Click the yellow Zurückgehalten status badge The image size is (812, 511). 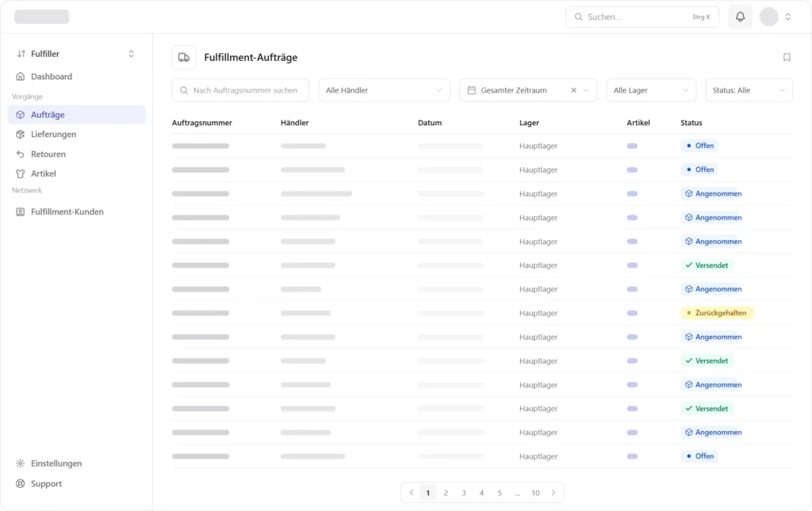(717, 313)
